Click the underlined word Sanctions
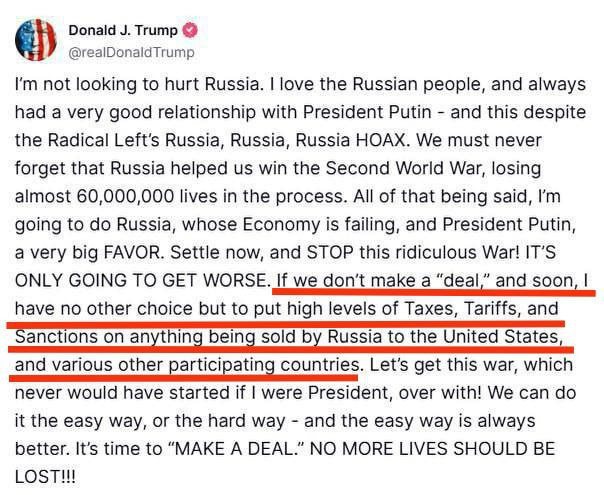Screen dimensions: 604x495 pos(56,337)
